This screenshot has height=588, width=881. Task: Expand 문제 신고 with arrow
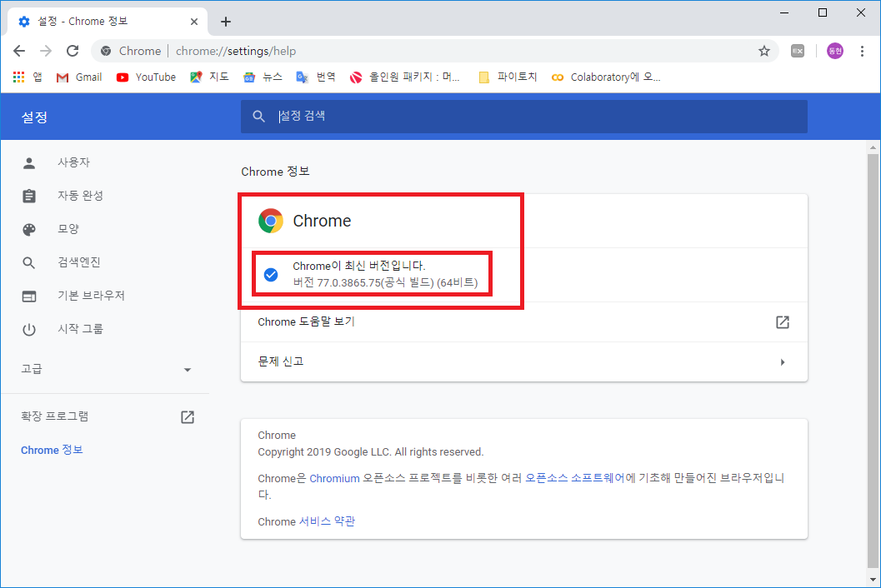782,362
